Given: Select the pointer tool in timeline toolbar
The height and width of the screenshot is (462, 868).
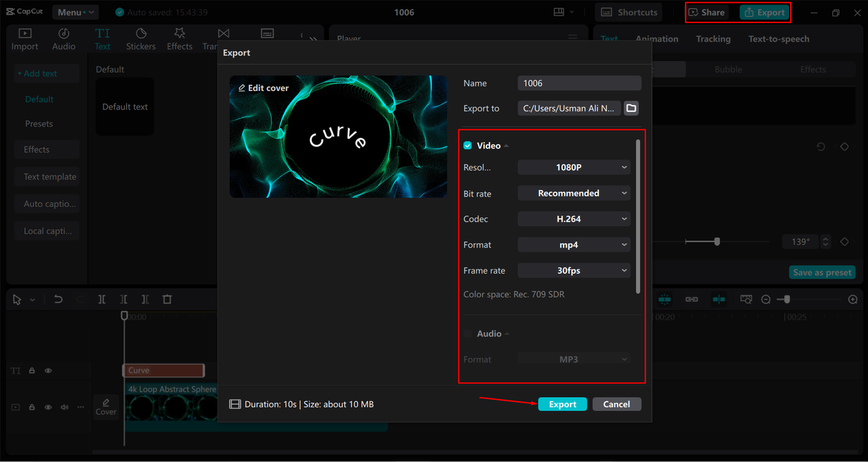Looking at the screenshot, I should [17, 299].
